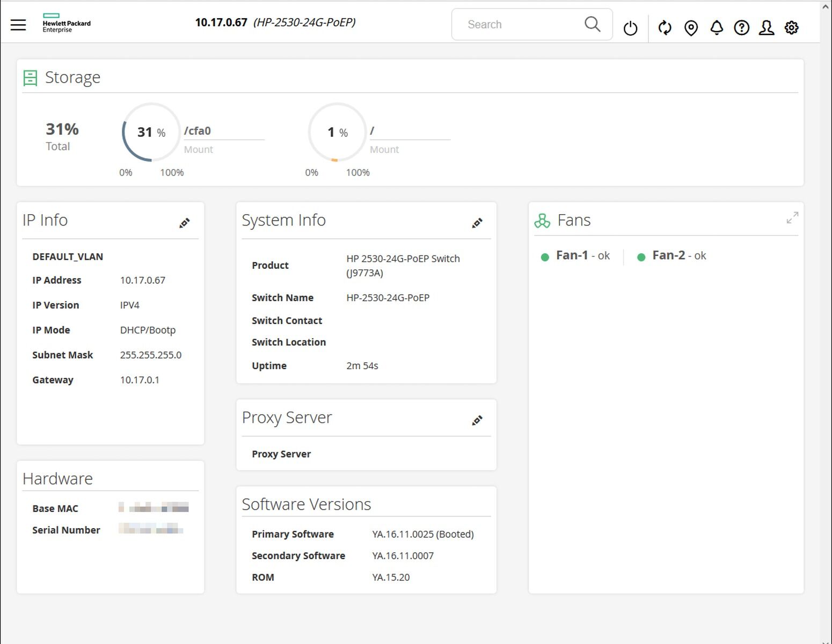Click the IP address 10.17.0.67 header
Screen dimensions: 832x644
pyautogui.click(x=221, y=23)
